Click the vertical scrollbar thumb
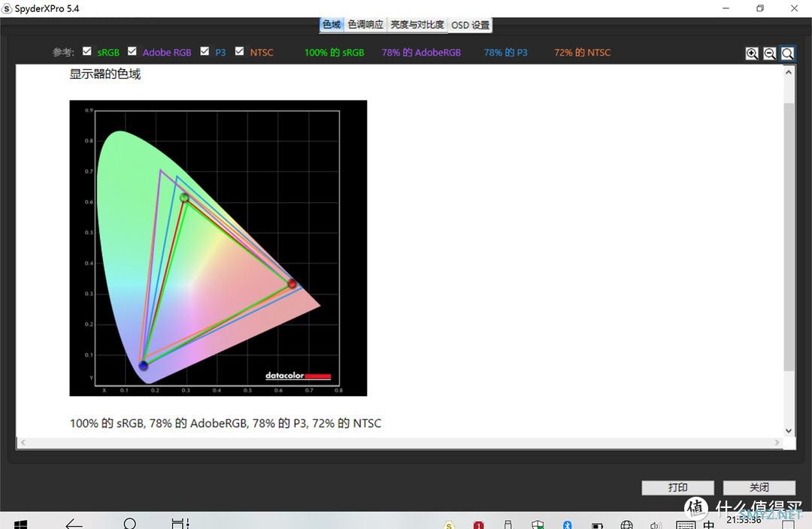812x529 pixels. tap(789, 237)
